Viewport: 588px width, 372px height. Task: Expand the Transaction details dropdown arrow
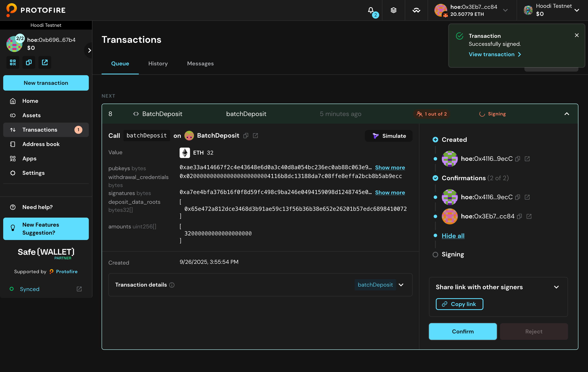401,285
